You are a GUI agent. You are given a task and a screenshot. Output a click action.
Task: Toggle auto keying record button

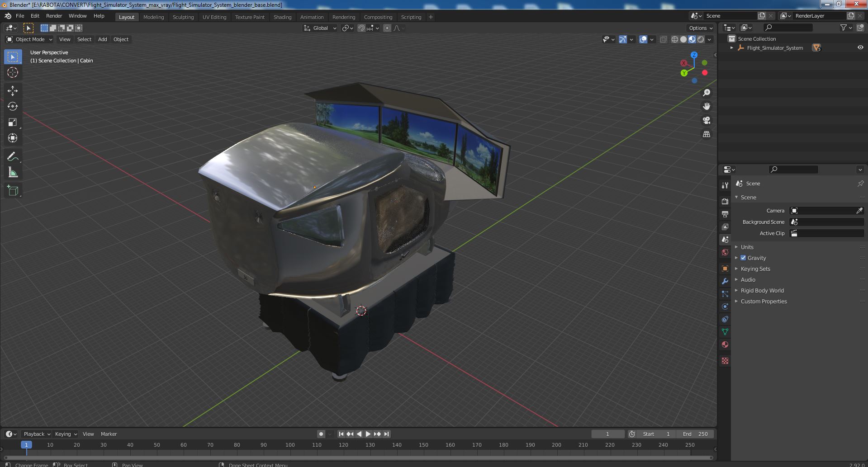[x=321, y=434]
